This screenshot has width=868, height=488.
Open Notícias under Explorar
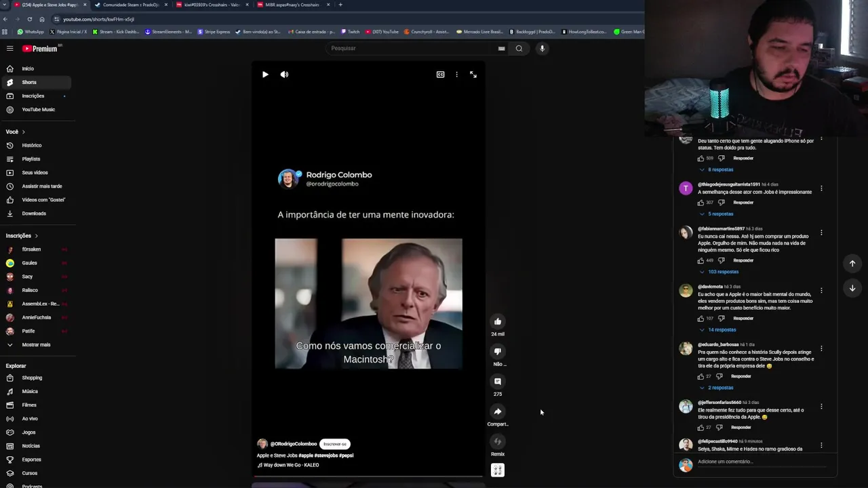coord(35,446)
